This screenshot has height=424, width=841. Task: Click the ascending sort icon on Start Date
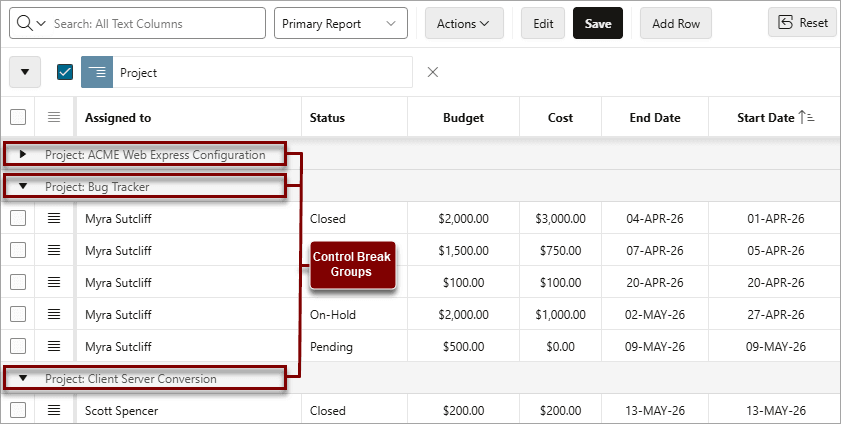[806, 117]
